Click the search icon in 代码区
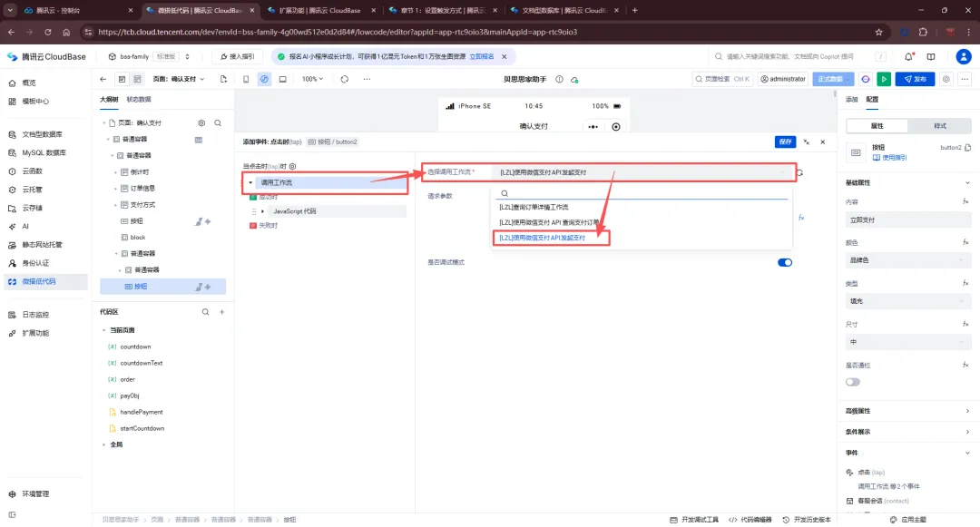Viewport: 980px width, 527px height. click(x=205, y=312)
